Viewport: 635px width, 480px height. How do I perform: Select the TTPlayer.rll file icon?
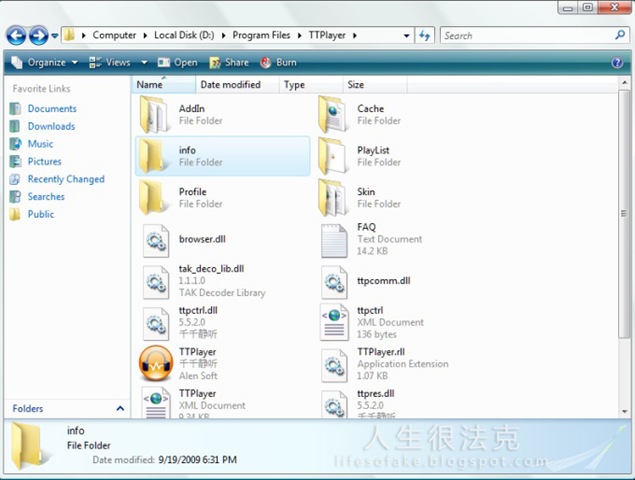click(x=334, y=366)
